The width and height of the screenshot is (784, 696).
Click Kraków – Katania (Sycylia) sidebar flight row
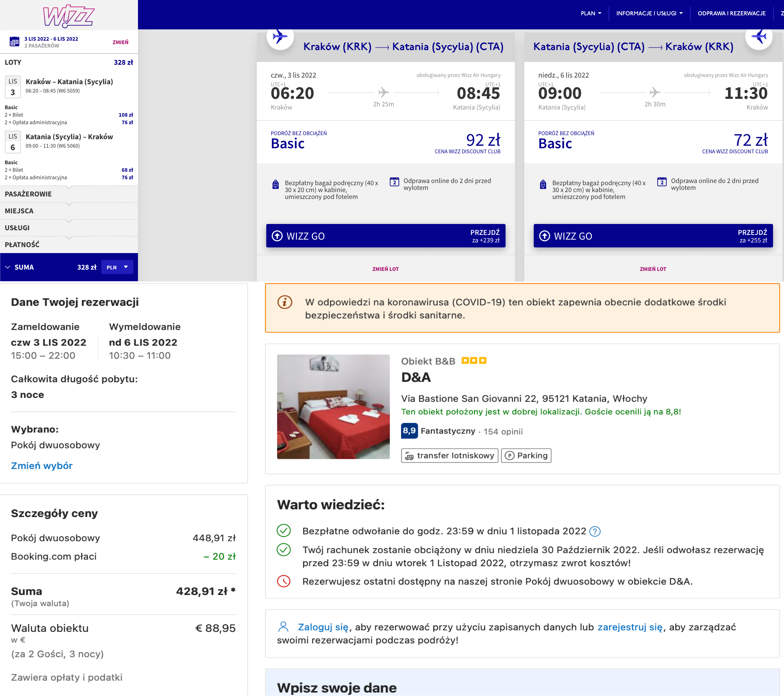point(69,86)
